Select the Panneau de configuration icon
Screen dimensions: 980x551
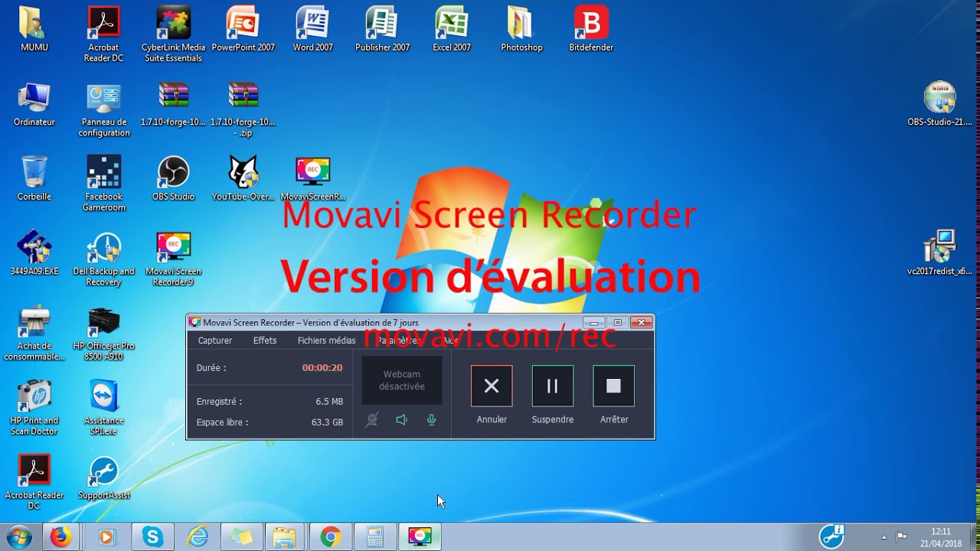tap(104, 109)
